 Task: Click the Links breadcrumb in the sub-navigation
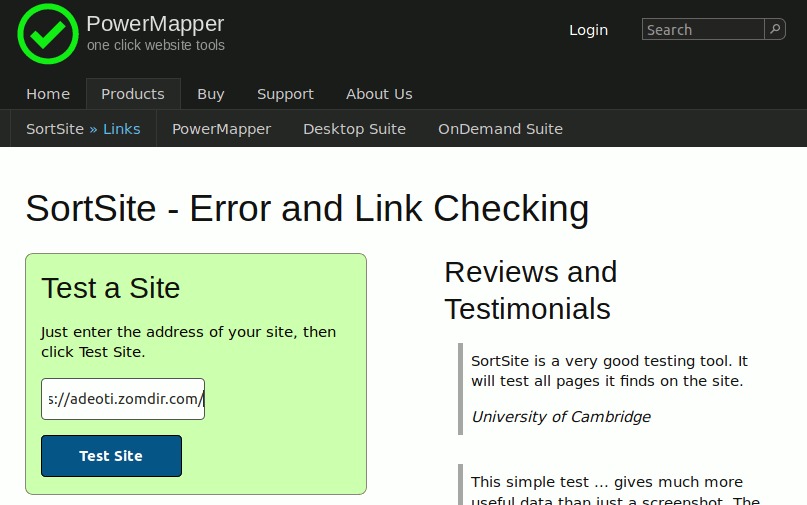click(122, 129)
